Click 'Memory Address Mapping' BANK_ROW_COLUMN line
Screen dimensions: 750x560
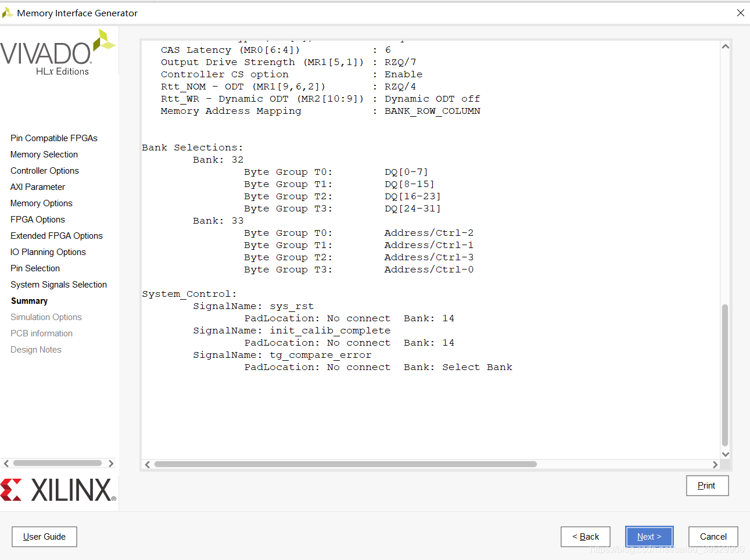tap(321, 111)
